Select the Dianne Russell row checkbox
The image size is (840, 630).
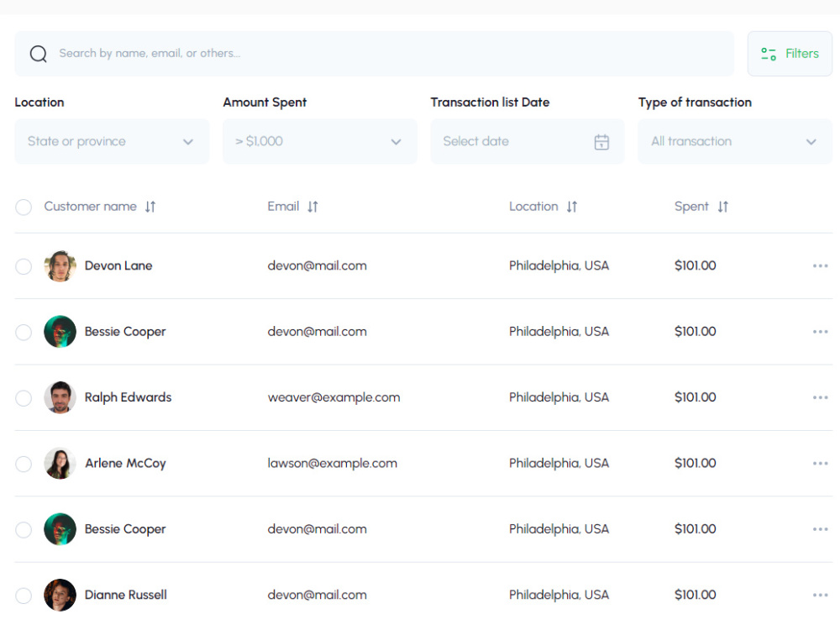tap(24, 596)
